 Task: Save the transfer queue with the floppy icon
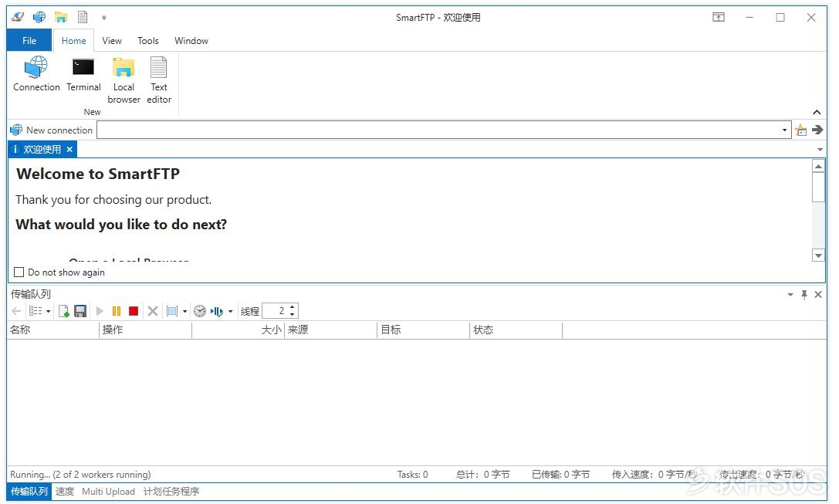tap(80, 311)
